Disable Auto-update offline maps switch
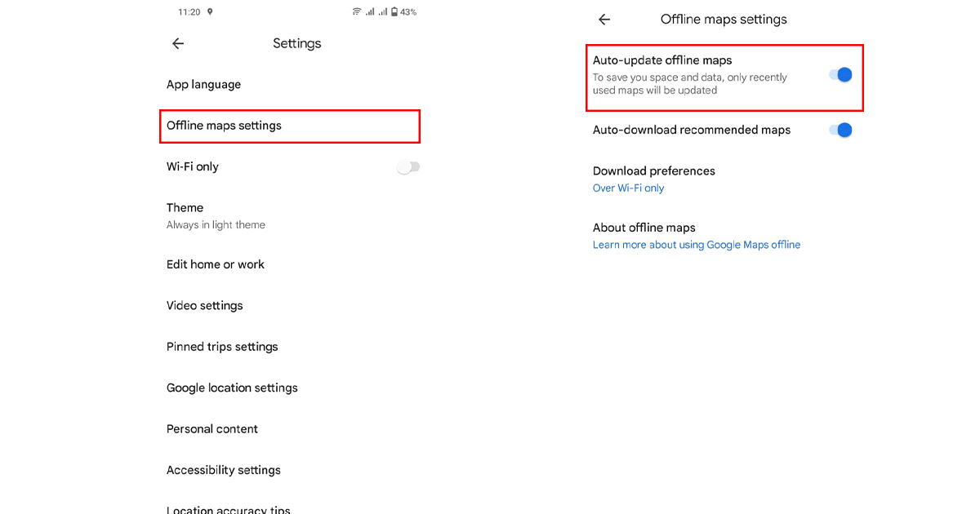980x514 pixels. pyautogui.click(x=840, y=75)
